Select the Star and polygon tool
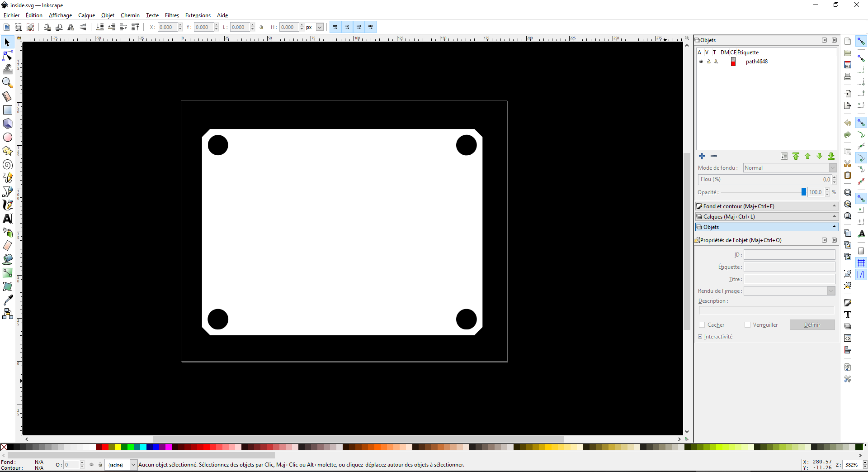 [x=8, y=151]
